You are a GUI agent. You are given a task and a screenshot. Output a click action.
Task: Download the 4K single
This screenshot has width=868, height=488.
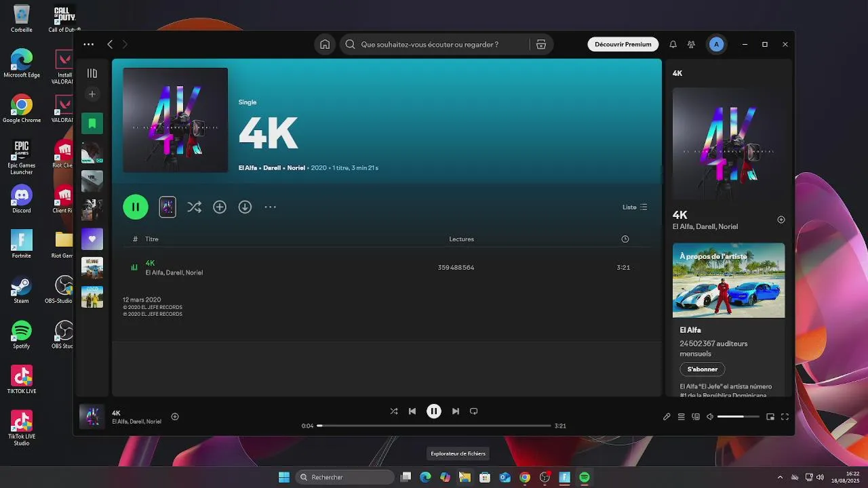[x=245, y=207]
